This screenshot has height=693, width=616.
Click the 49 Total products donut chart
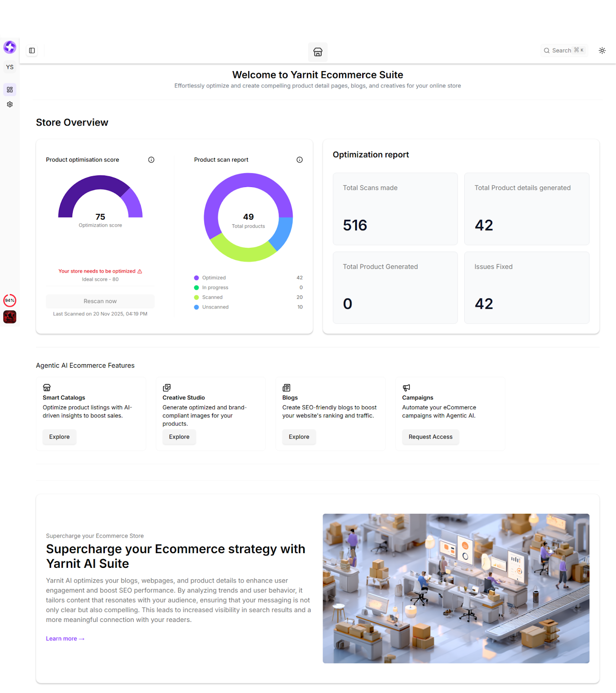coord(248,217)
